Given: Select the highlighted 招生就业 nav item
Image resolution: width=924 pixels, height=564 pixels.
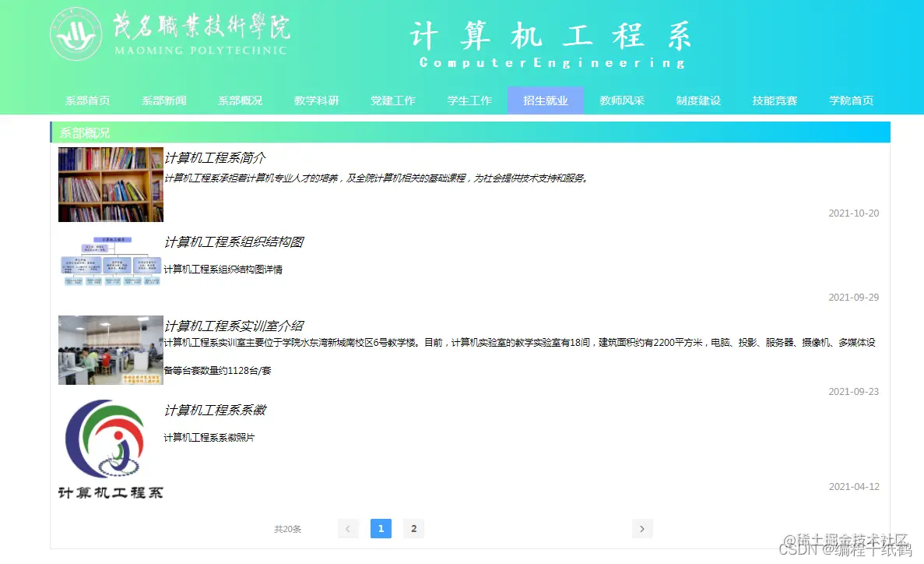Looking at the screenshot, I should pos(546,100).
